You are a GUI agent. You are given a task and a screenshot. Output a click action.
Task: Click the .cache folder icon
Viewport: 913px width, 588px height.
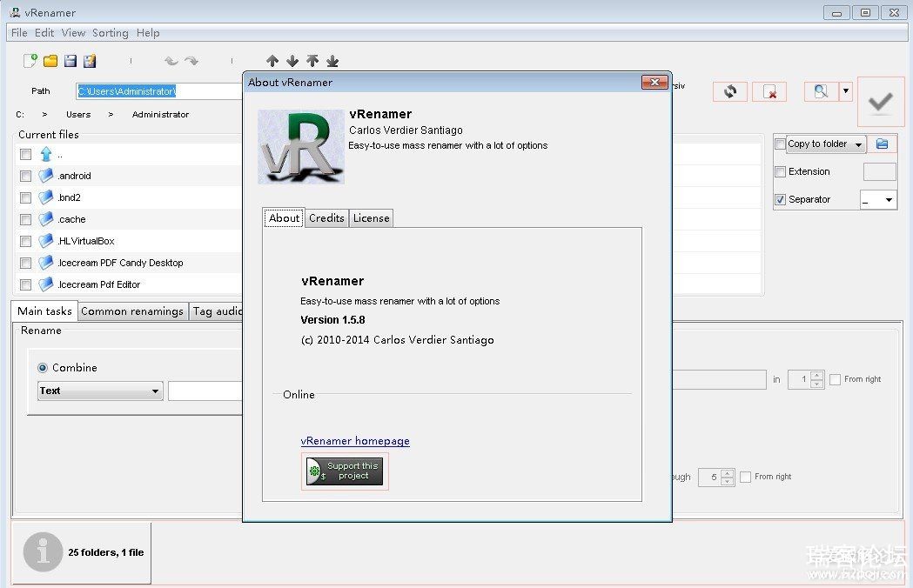(46, 219)
